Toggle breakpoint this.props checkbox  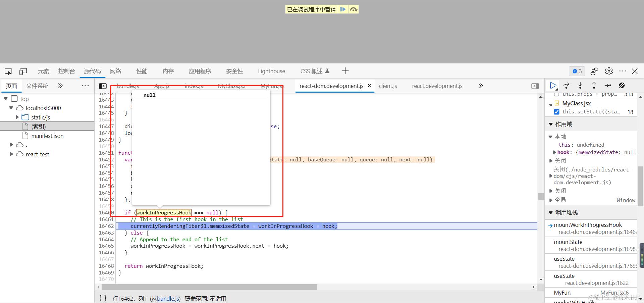(556, 94)
